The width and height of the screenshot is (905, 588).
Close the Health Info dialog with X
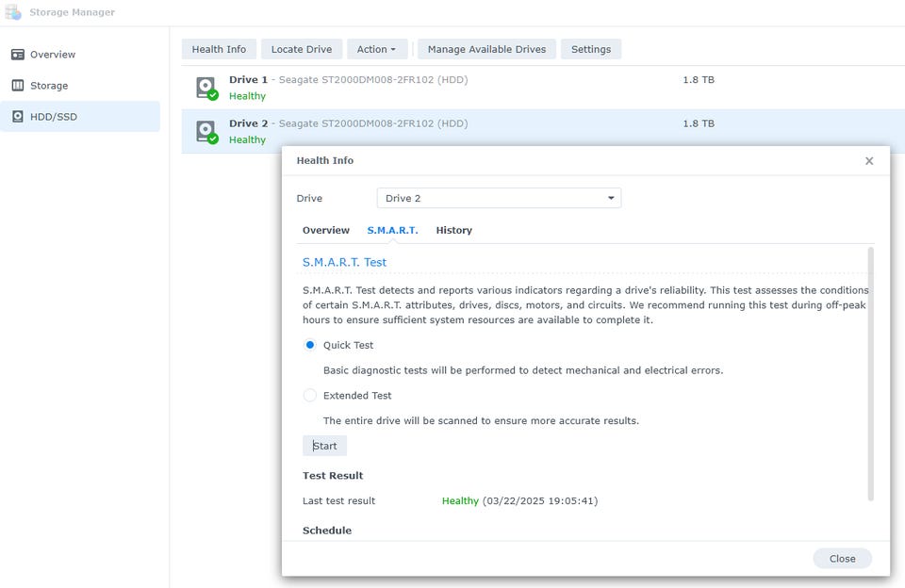coord(869,161)
